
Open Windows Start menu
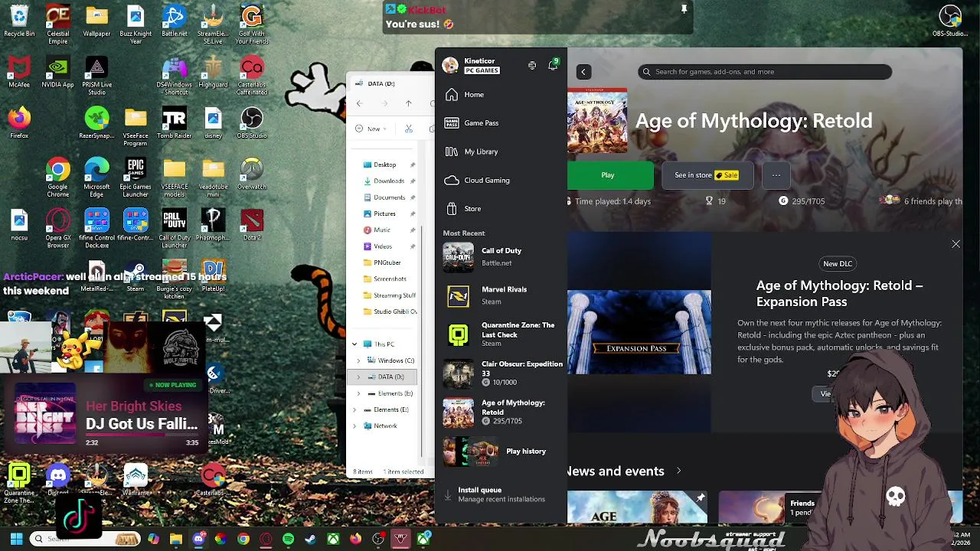(16, 540)
